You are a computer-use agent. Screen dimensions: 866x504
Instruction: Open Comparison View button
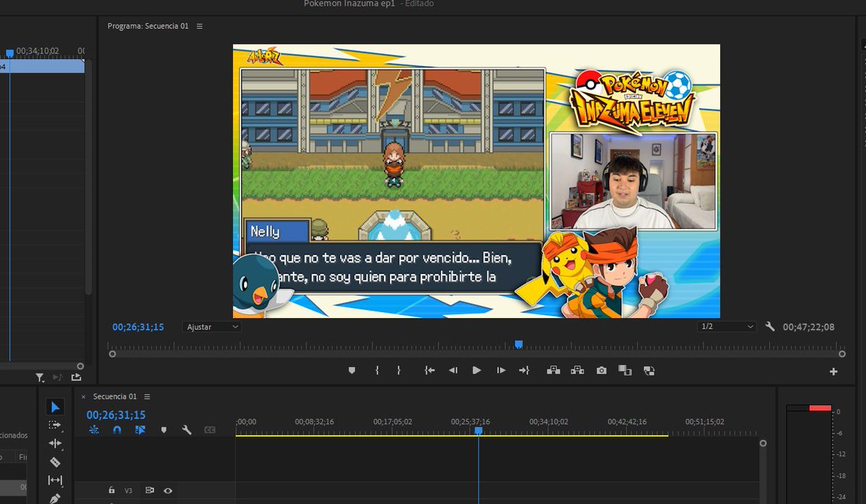coord(625,371)
